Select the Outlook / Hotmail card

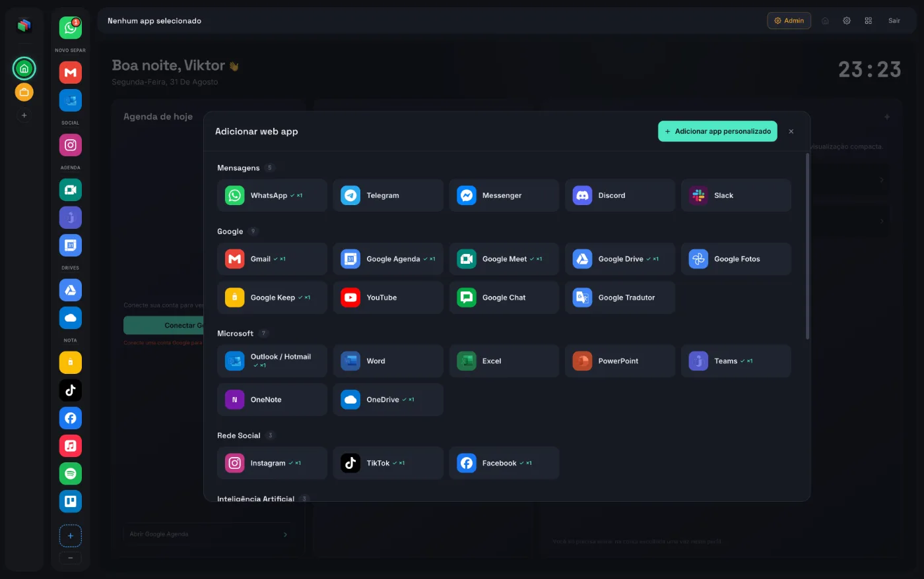pyautogui.click(x=272, y=361)
